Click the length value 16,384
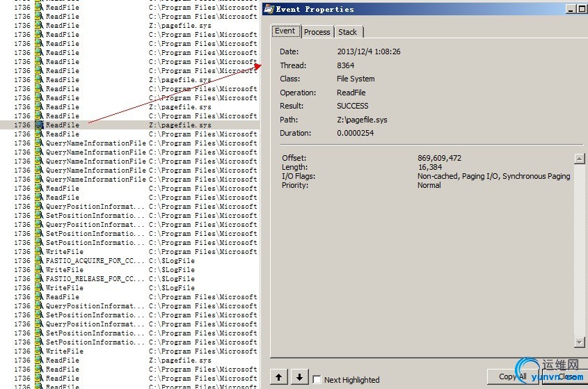Viewport: 588px width, 389px height. click(430, 167)
